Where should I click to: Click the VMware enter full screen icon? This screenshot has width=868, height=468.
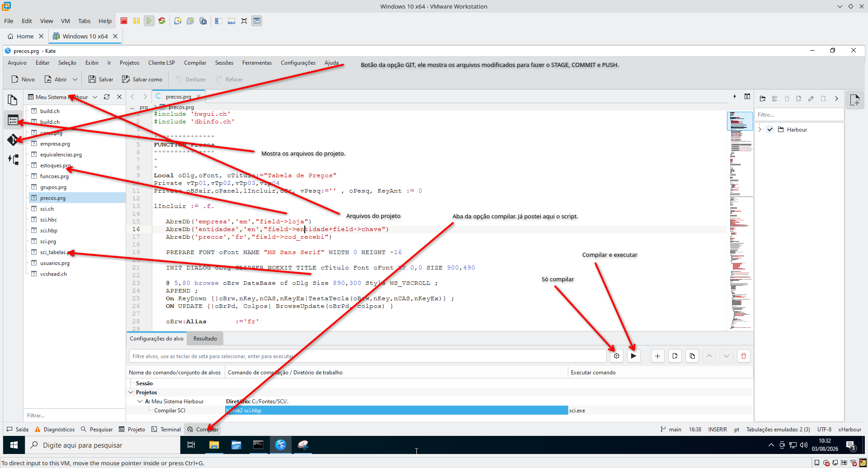pos(244,21)
